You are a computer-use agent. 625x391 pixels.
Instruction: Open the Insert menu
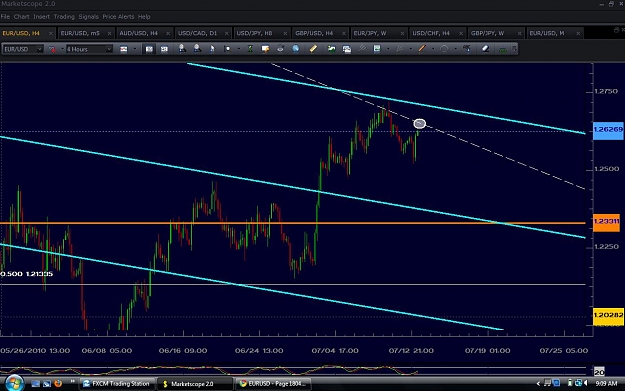click(41, 17)
